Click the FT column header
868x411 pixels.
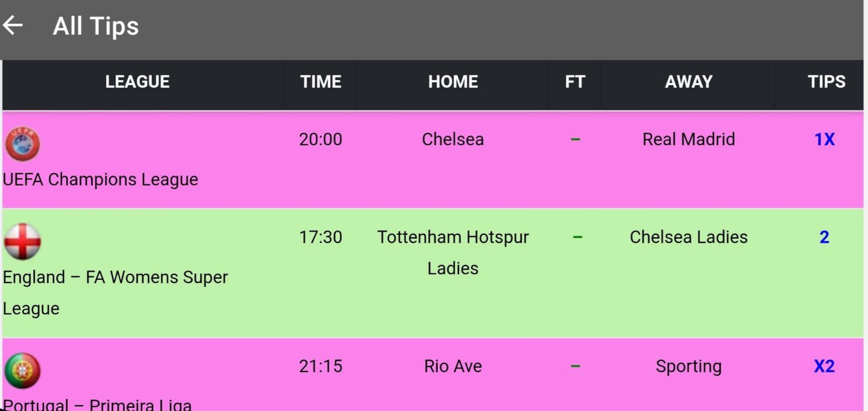click(575, 82)
